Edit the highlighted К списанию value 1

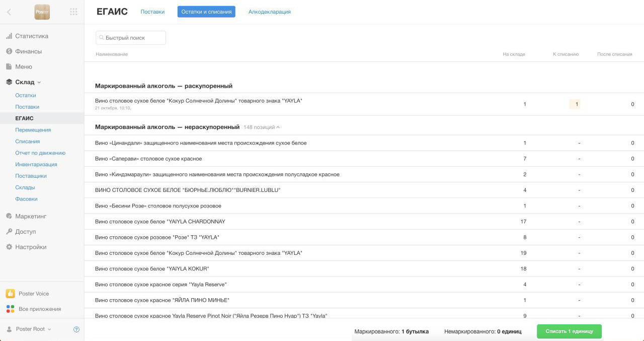pyautogui.click(x=575, y=104)
